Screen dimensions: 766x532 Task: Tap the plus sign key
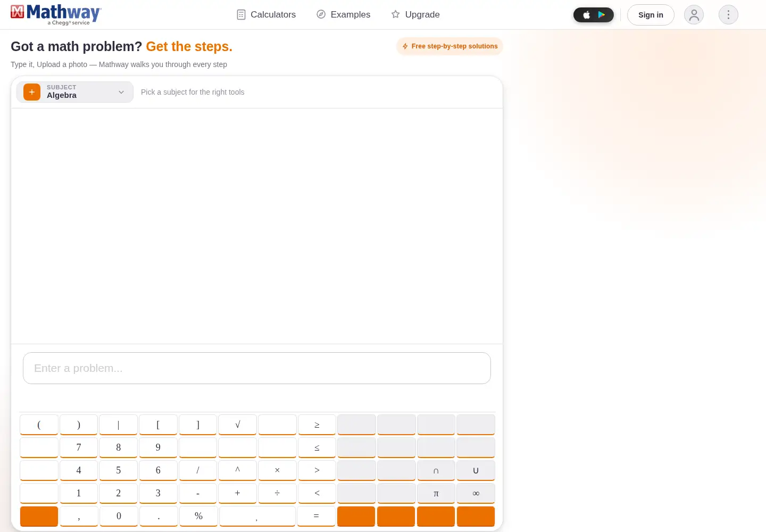pos(237,493)
